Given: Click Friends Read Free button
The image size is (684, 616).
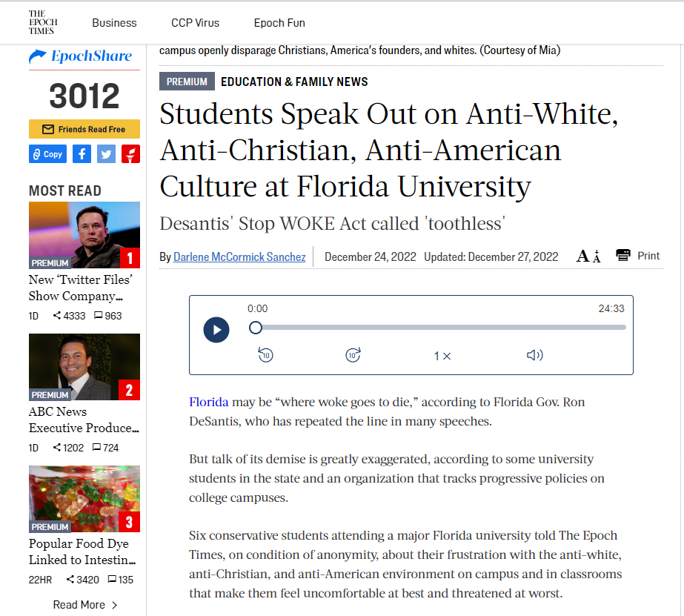Looking at the screenshot, I should tap(84, 129).
